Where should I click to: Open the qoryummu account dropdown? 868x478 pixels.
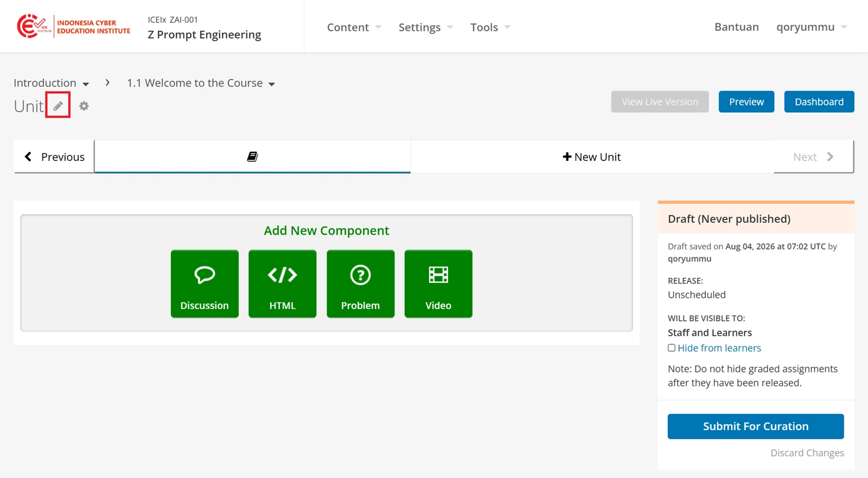coord(812,27)
